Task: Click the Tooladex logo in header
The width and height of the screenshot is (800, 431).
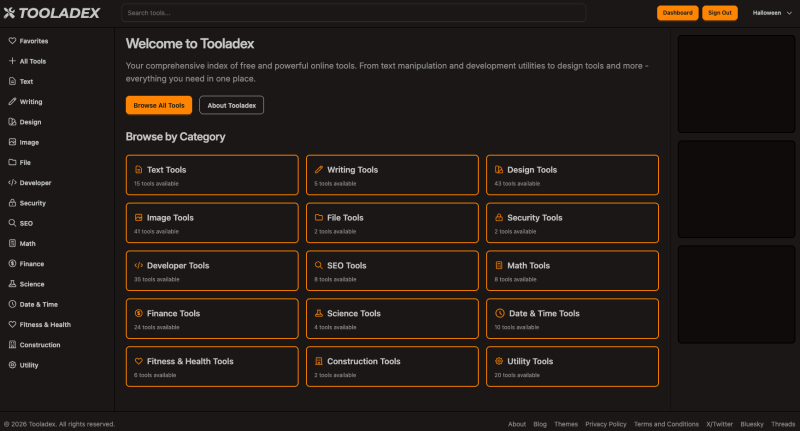Action: point(54,13)
